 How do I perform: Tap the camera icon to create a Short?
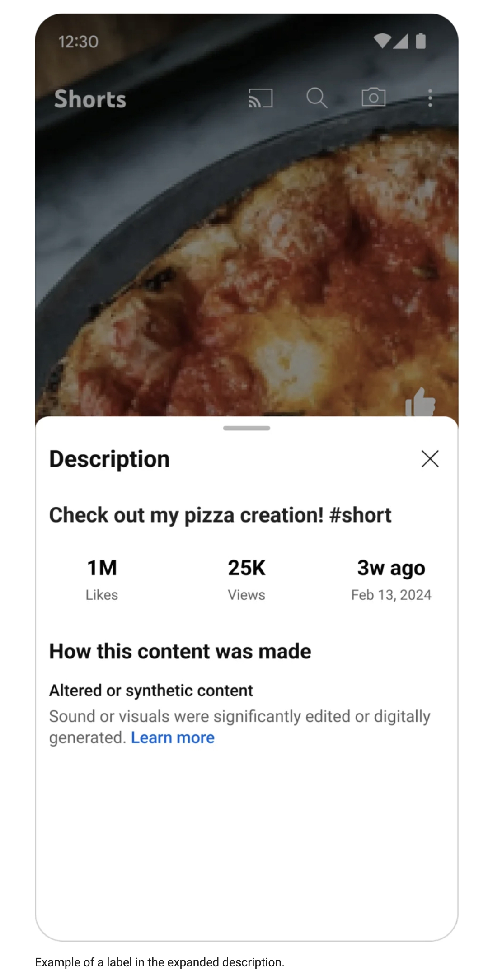(374, 97)
